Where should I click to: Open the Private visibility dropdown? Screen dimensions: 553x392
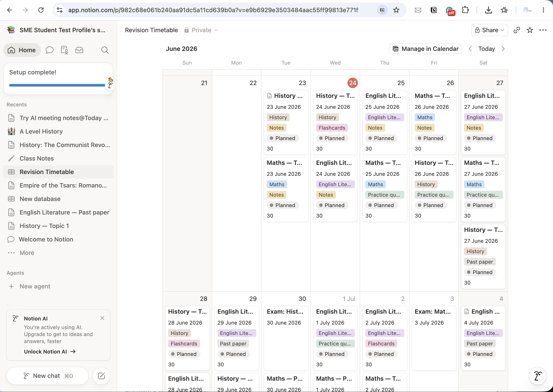pyautogui.click(x=201, y=30)
